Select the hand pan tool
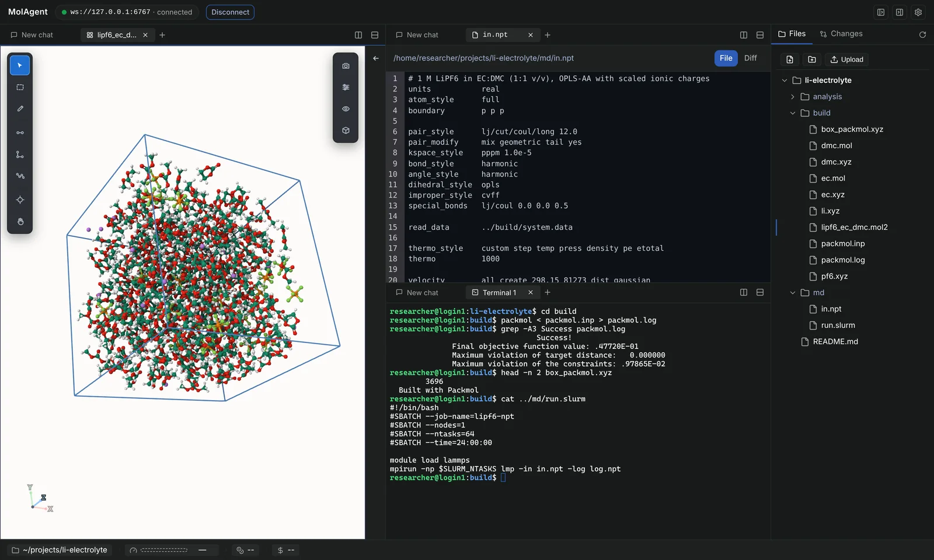 tap(20, 222)
